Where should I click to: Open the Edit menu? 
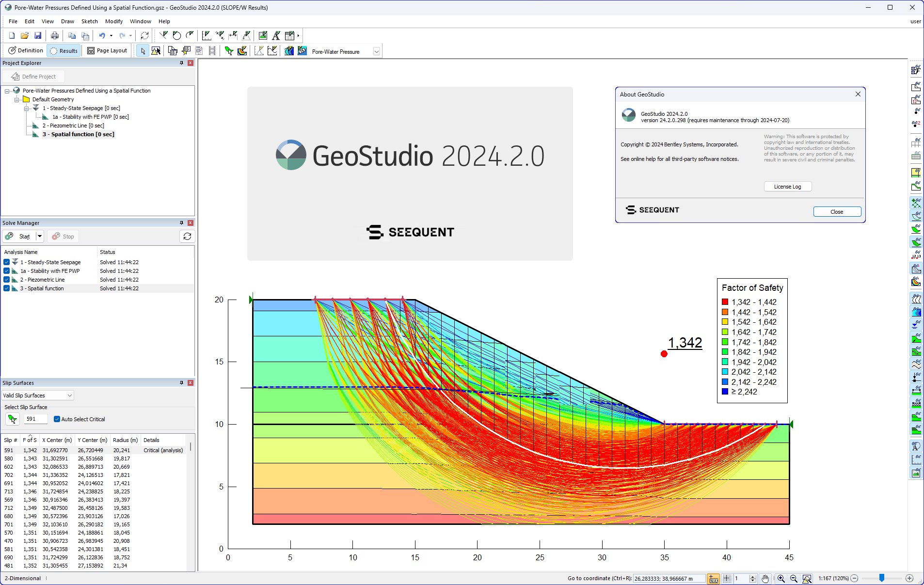click(x=30, y=21)
